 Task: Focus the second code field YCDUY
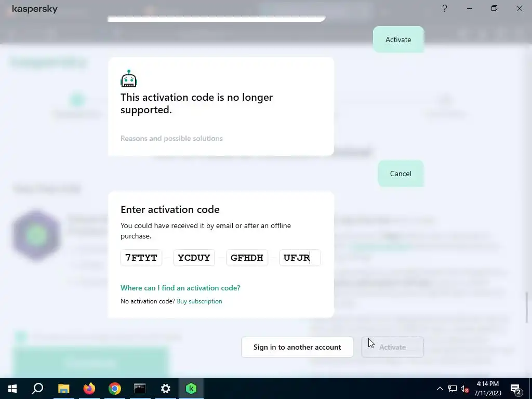(x=194, y=258)
